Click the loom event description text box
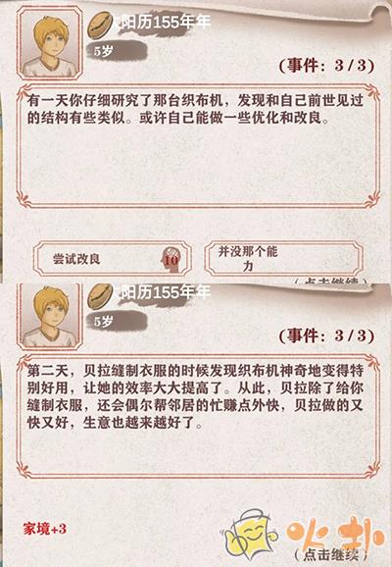 (x=198, y=146)
